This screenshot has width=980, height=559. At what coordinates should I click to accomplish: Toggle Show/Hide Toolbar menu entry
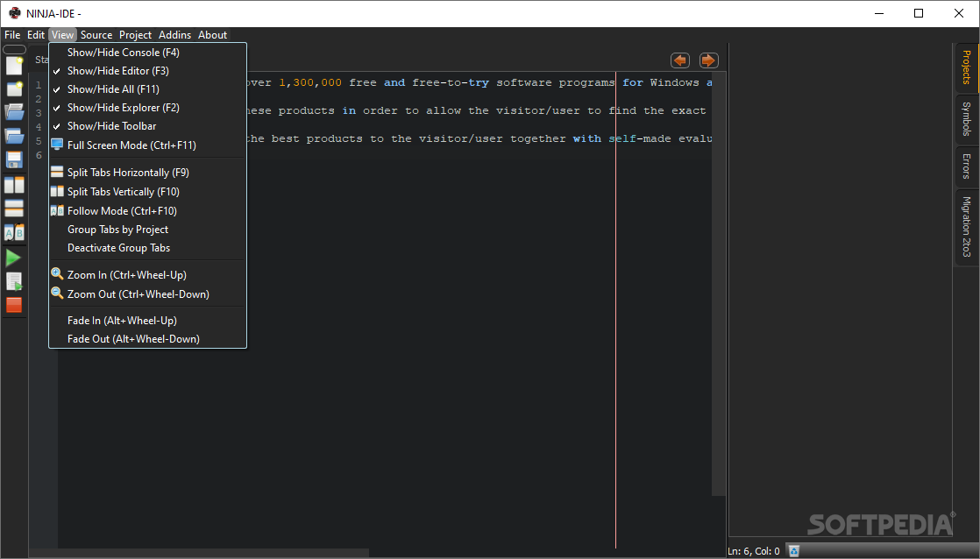(x=147, y=126)
